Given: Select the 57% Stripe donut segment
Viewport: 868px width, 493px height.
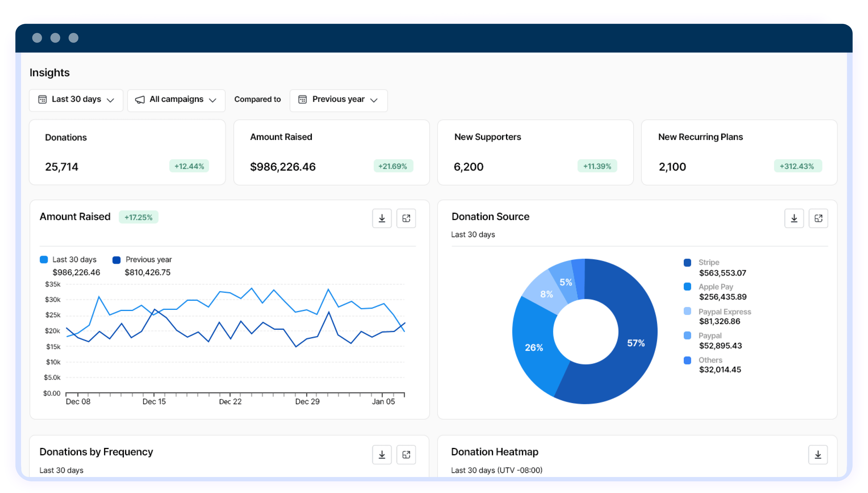Looking at the screenshot, I should pos(636,343).
